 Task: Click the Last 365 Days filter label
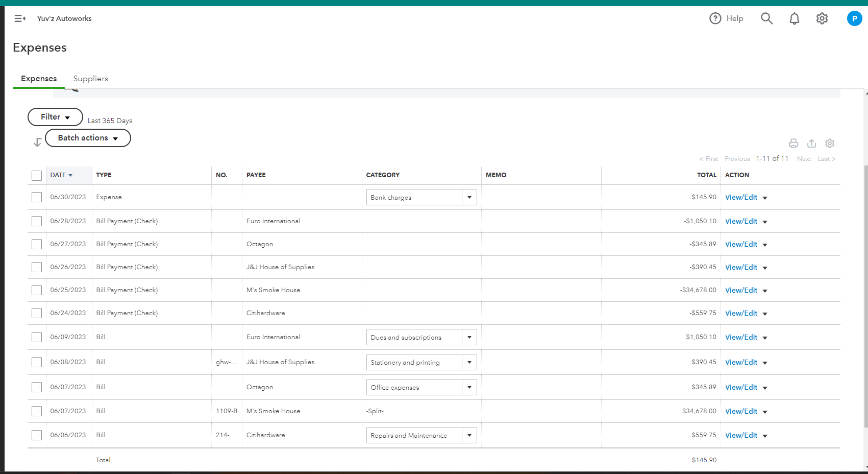110,121
